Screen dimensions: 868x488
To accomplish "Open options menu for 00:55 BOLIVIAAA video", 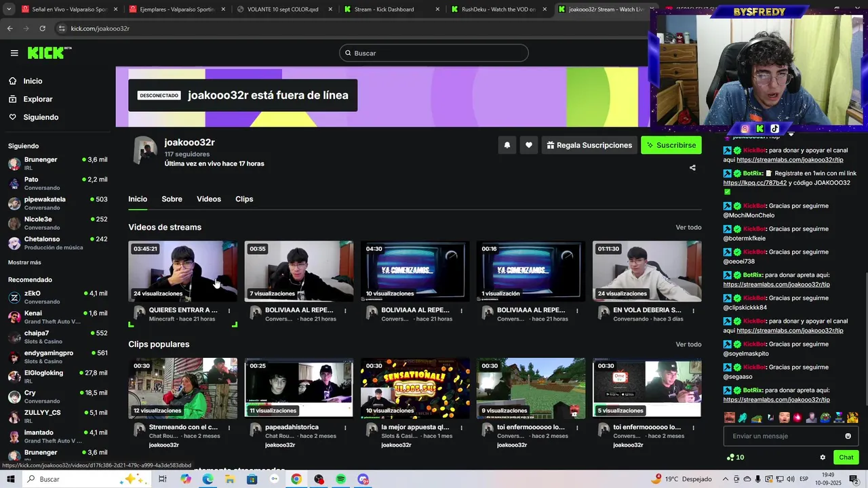I will click(345, 310).
